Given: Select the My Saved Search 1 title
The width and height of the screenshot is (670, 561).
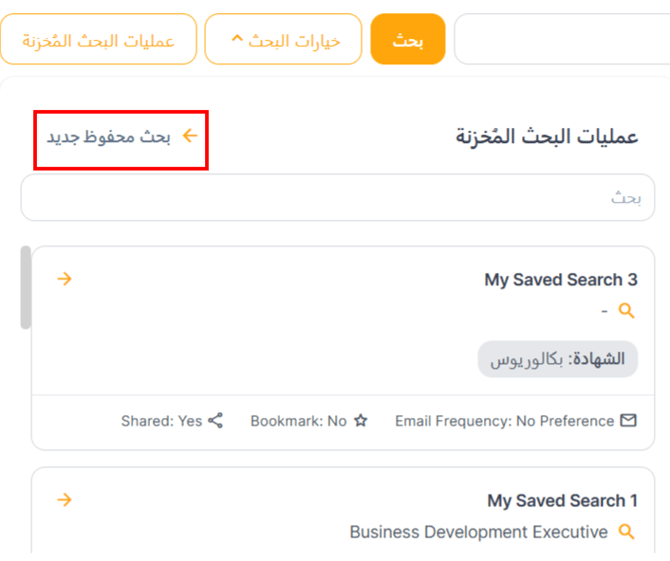Looking at the screenshot, I should click(x=562, y=500).
